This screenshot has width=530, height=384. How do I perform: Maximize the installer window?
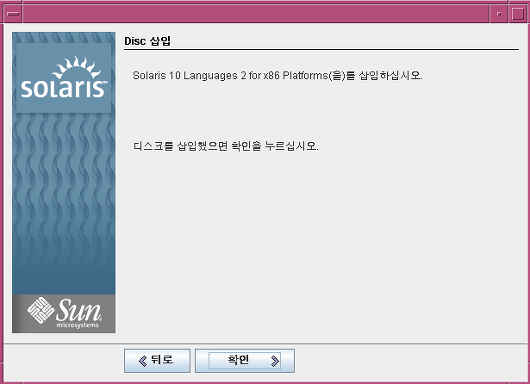click(517, 14)
